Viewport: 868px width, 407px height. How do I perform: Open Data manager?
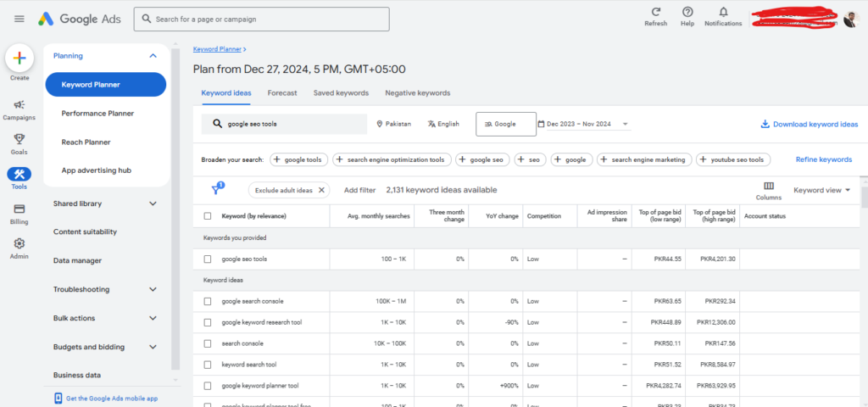pyautogui.click(x=77, y=260)
